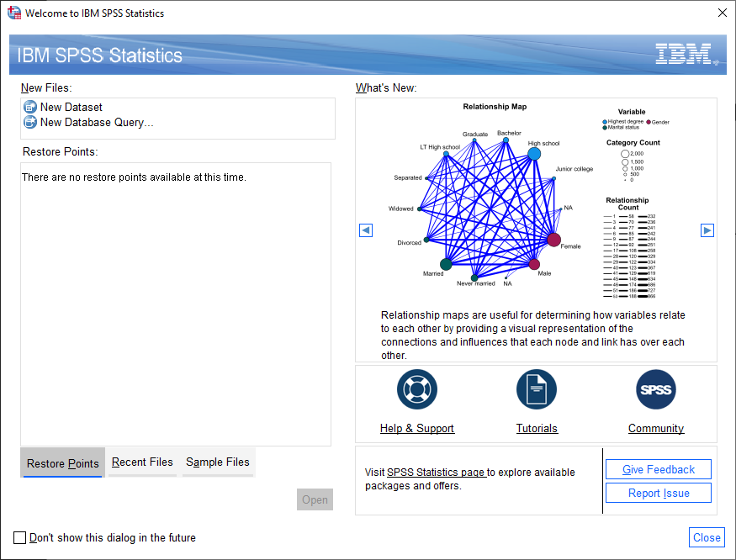Switch to the Restore Points tab
736x560 pixels.
click(63, 462)
